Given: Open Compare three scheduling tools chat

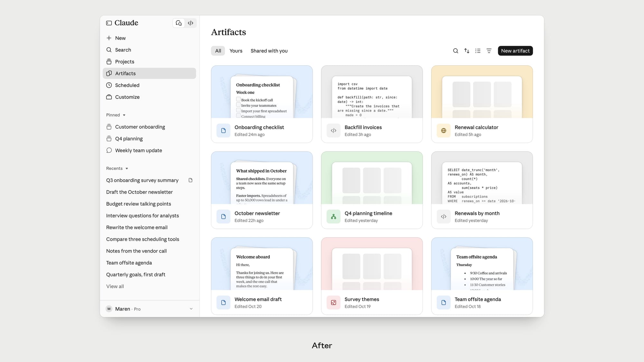Looking at the screenshot, I should (149, 239).
